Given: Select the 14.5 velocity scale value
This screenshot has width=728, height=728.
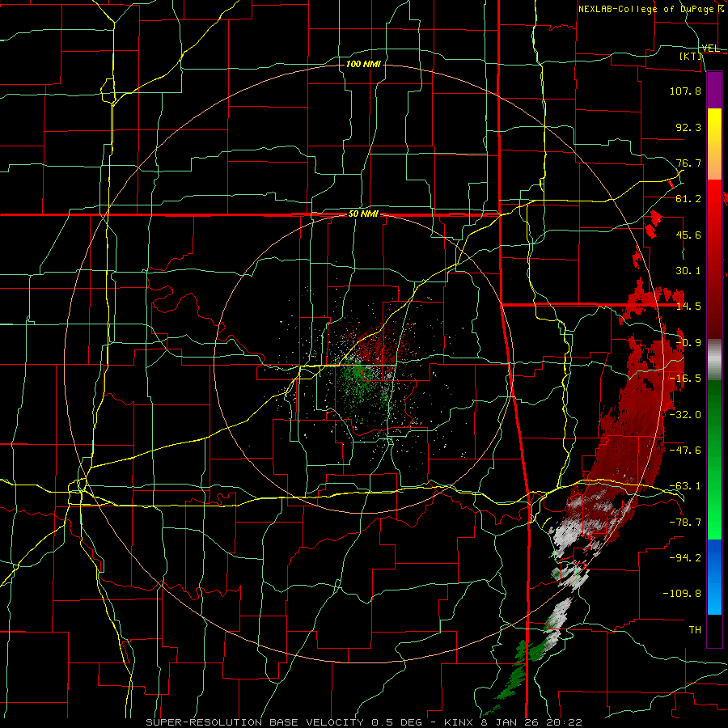Looking at the screenshot, I should 688,307.
